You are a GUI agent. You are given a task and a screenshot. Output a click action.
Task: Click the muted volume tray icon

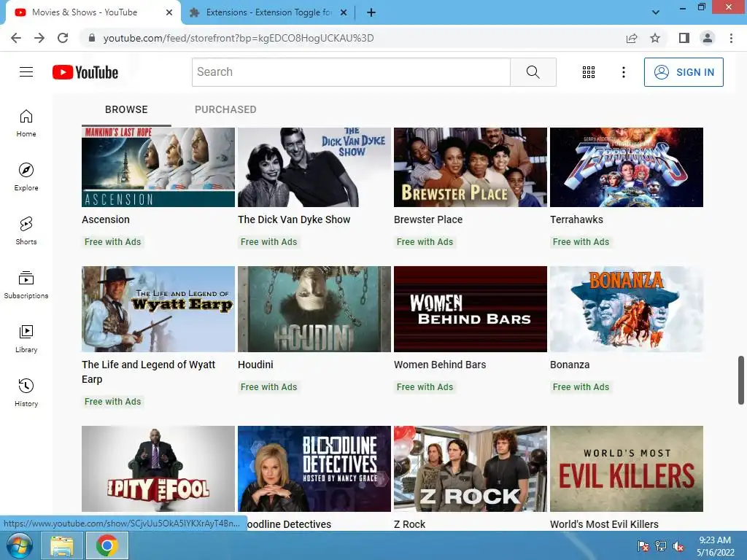tap(678, 546)
